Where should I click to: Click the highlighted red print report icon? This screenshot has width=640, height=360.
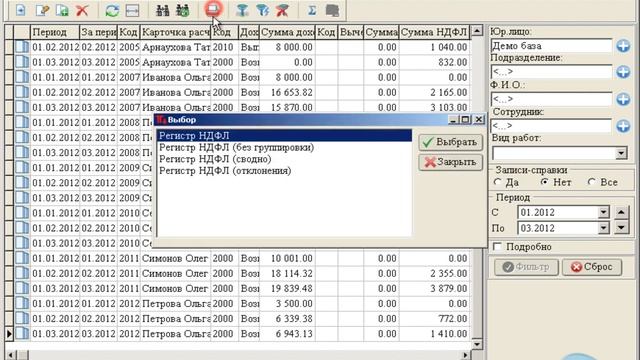pos(213,9)
